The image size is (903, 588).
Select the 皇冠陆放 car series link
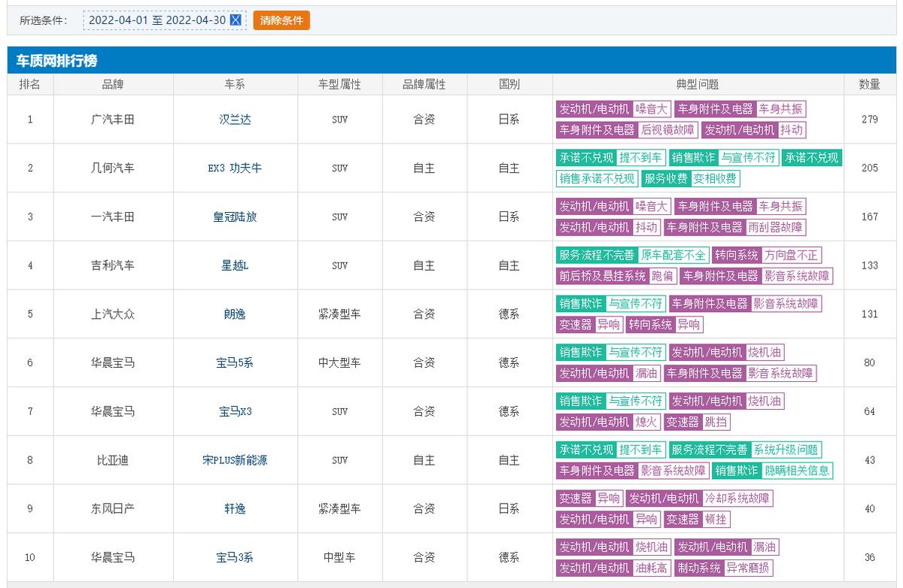[235, 217]
